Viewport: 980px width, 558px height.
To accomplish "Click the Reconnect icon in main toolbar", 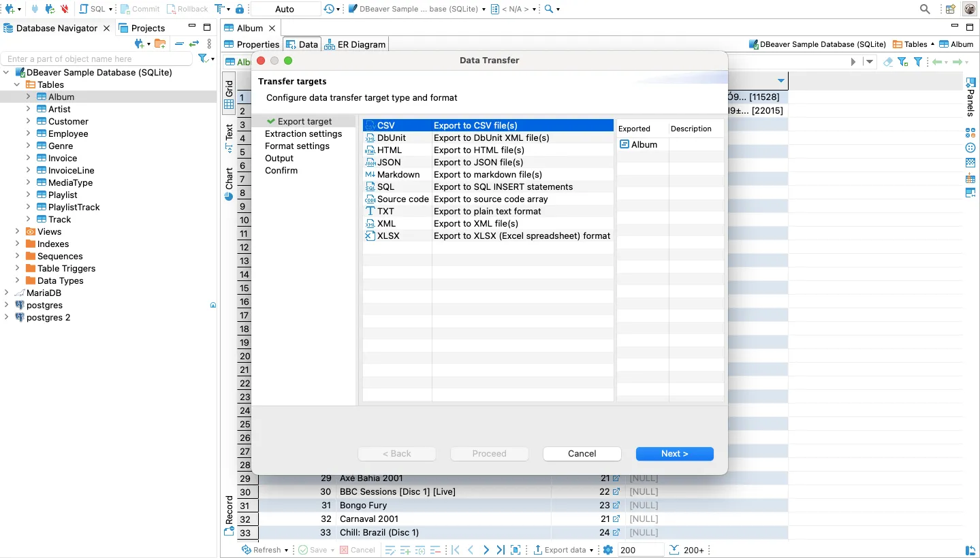I will click(x=50, y=9).
